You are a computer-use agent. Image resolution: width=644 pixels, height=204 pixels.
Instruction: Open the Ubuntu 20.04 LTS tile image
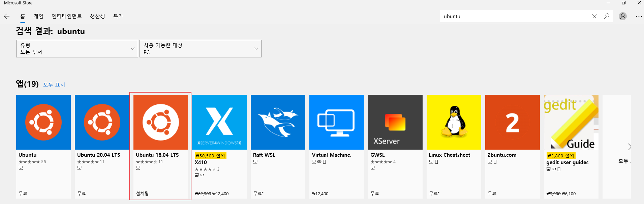[x=102, y=122]
